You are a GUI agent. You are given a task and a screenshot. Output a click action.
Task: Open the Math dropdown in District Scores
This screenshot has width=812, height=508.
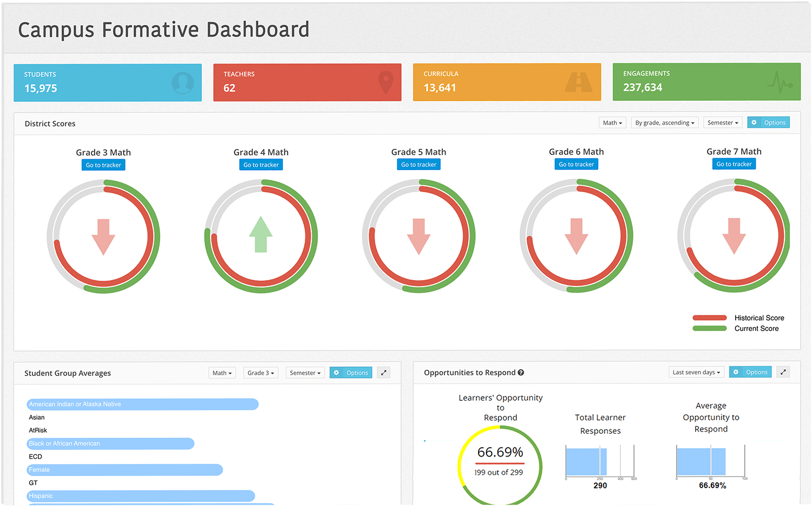(x=613, y=123)
